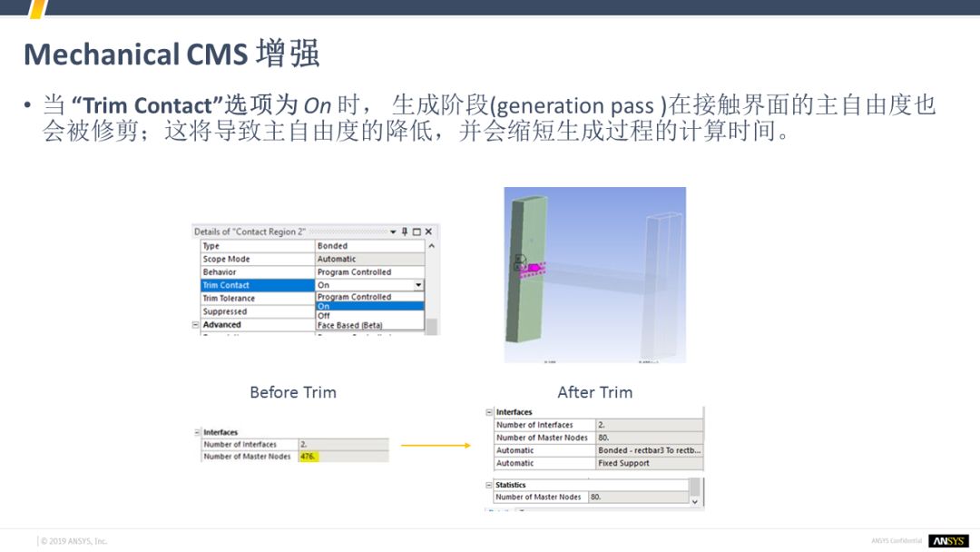Click the magenta contact region on the model
The height and width of the screenshot is (552, 980).
(534, 268)
